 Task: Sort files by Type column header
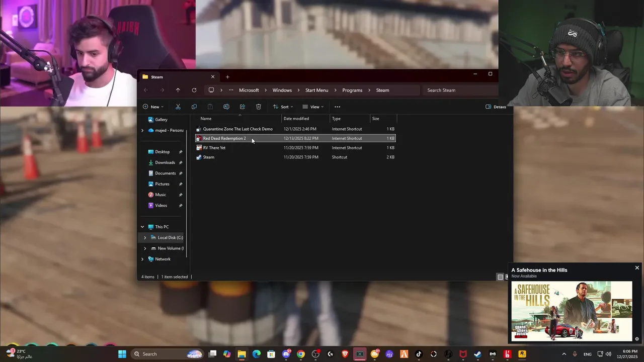point(350,119)
